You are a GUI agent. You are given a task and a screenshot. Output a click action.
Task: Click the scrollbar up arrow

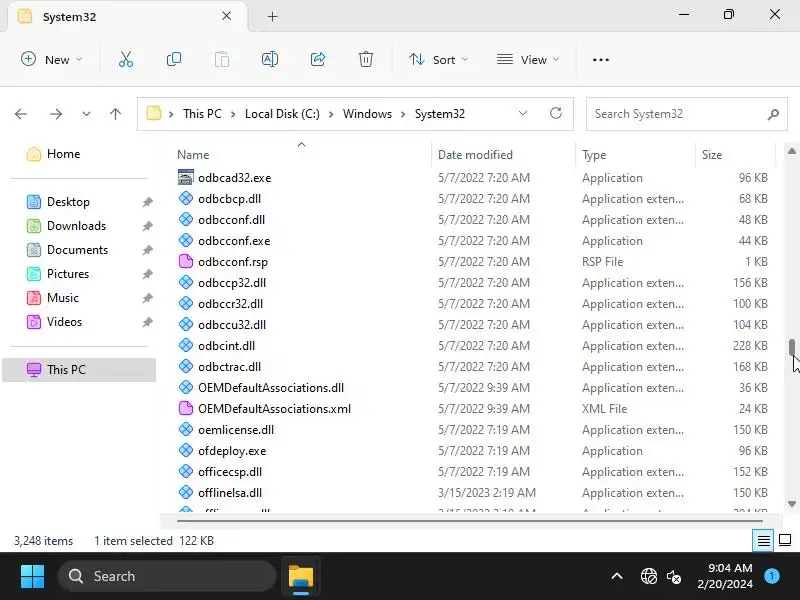click(791, 151)
